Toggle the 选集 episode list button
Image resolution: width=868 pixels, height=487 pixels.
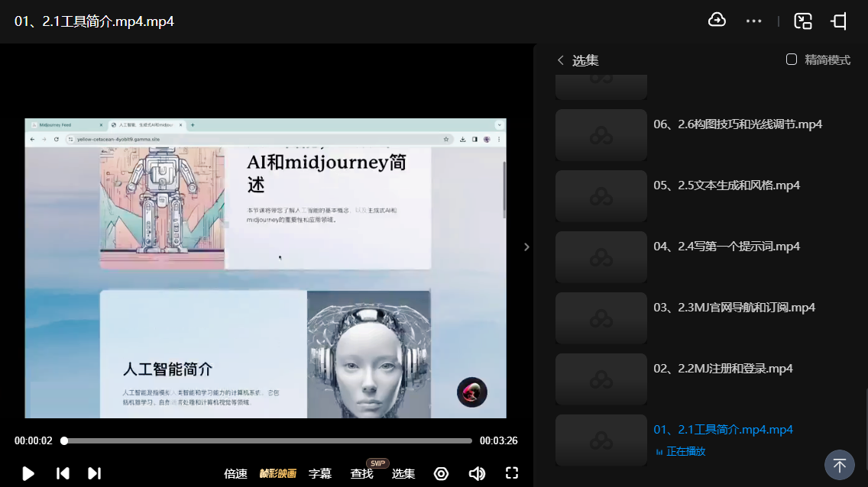[403, 473]
